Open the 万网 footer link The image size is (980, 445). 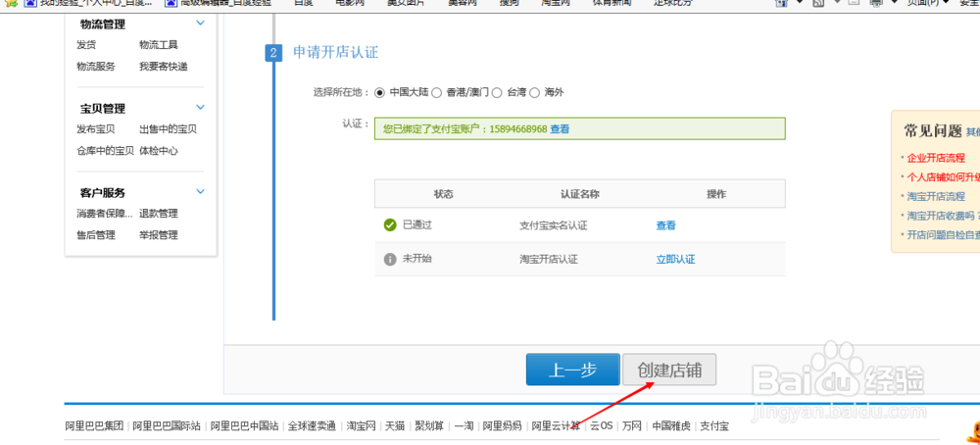pyautogui.click(x=632, y=426)
